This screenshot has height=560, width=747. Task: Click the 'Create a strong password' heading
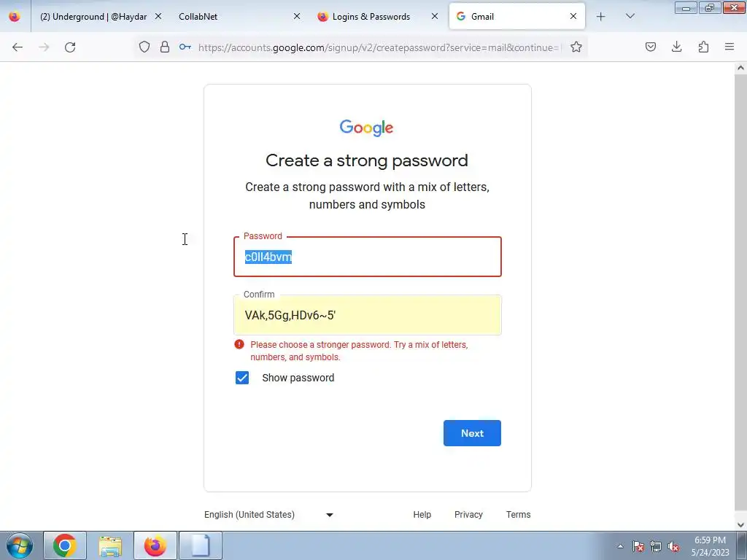(x=367, y=160)
